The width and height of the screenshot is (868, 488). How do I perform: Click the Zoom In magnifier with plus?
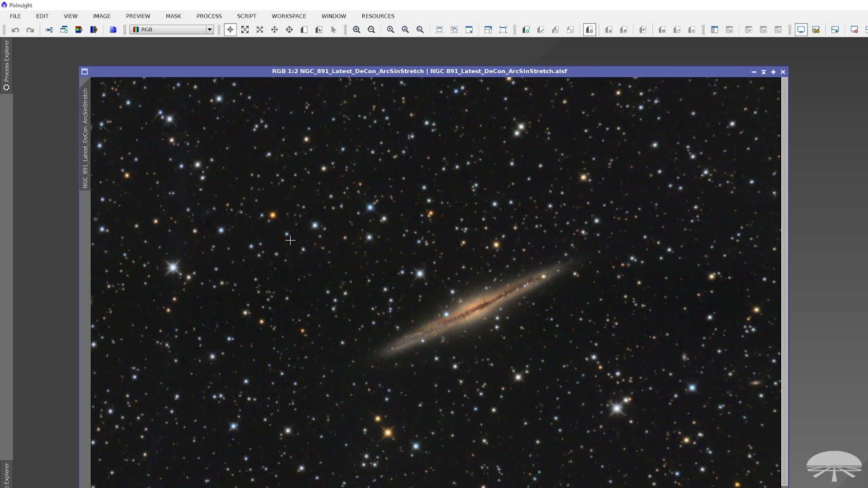357,30
